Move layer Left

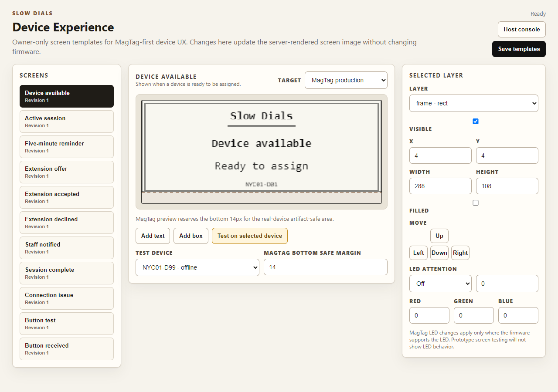[418, 253]
